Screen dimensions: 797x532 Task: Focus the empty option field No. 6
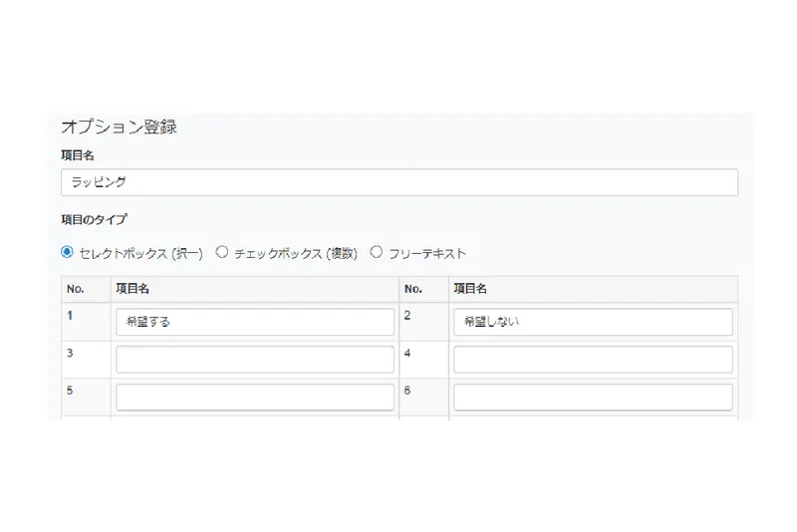pyautogui.click(x=593, y=397)
